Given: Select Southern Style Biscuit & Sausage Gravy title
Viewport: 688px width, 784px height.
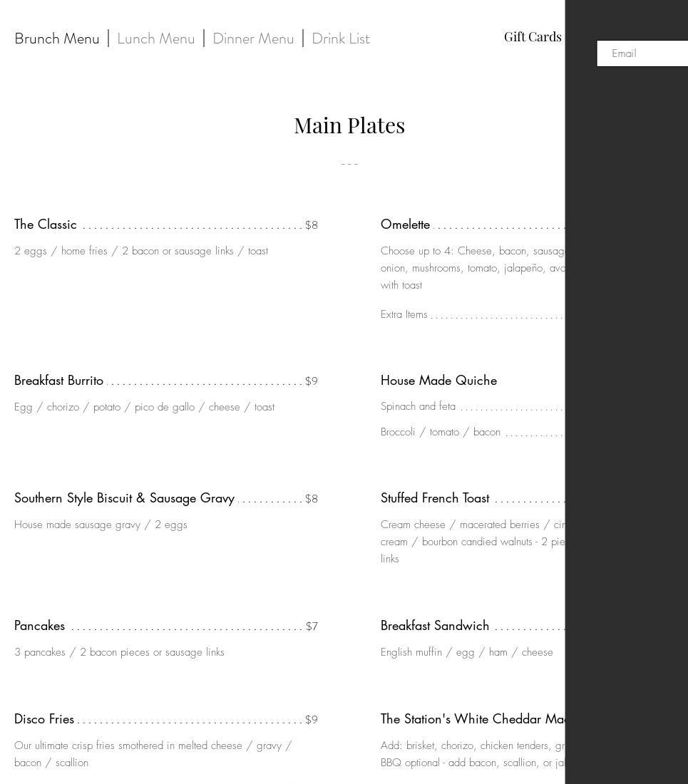Looking at the screenshot, I should [124, 498].
